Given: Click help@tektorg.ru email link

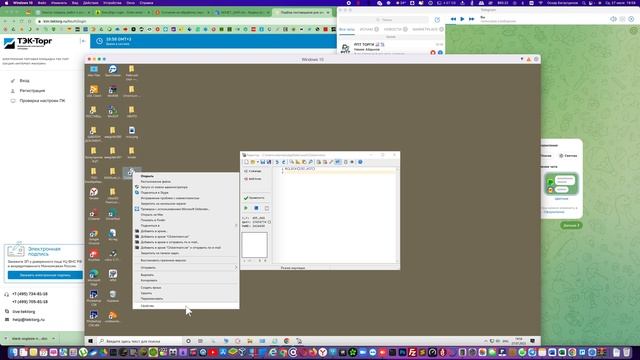Looking at the screenshot, I should 28,320.
